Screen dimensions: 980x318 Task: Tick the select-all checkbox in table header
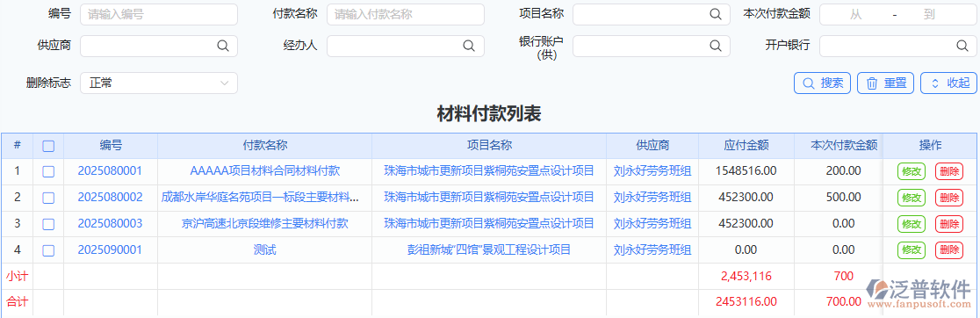pyautogui.click(x=48, y=146)
